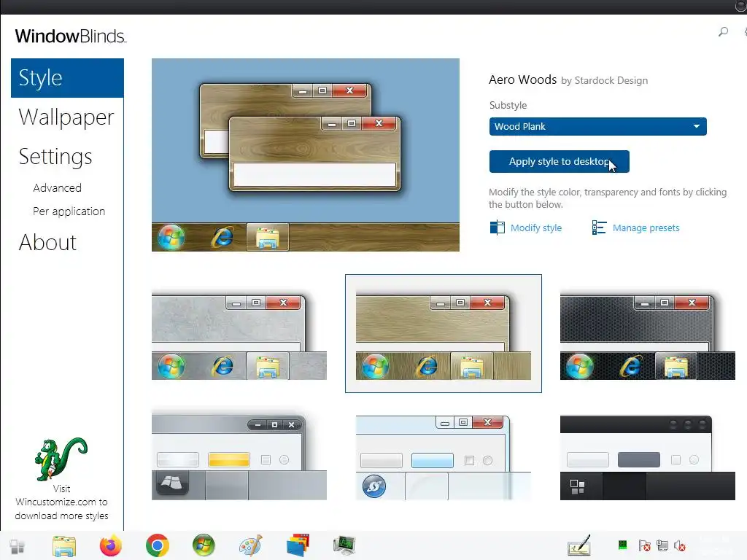Click the WindowBlinds logo
The image size is (747, 560).
(71, 36)
